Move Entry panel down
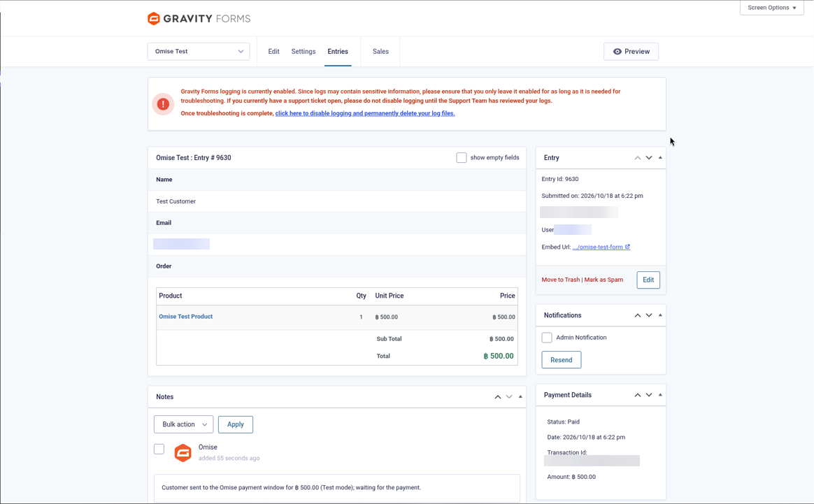 [x=649, y=158]
